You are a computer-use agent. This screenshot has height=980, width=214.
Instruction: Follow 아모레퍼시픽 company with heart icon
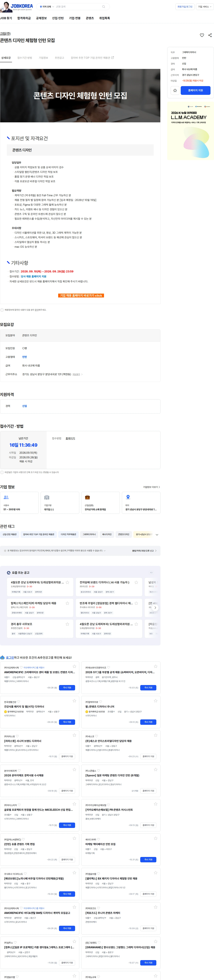21,667
